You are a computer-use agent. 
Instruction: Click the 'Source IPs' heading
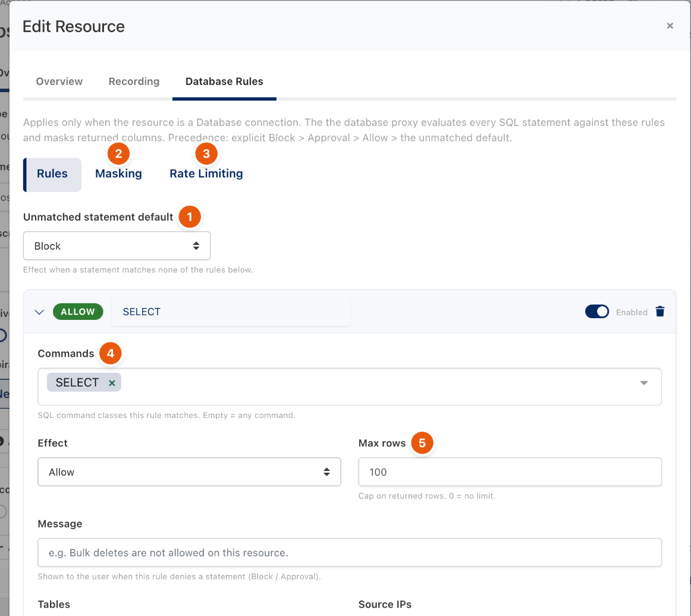[385, 605]
